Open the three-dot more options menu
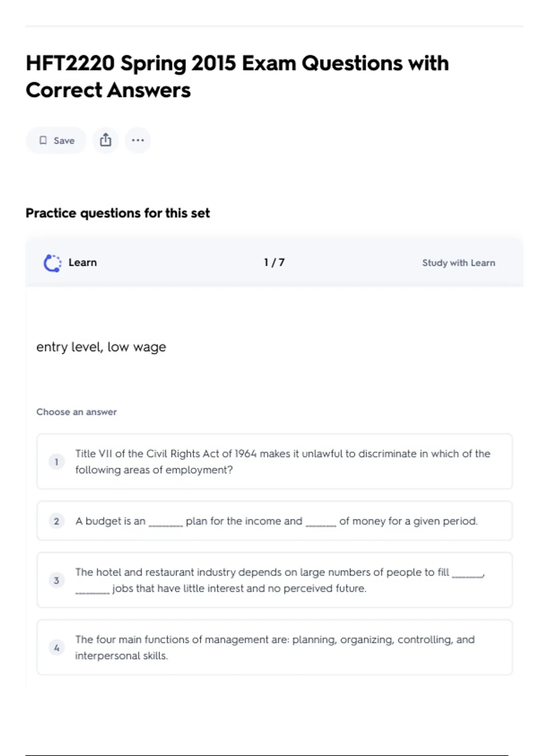The image size is (534, 756). coord(138,141)
